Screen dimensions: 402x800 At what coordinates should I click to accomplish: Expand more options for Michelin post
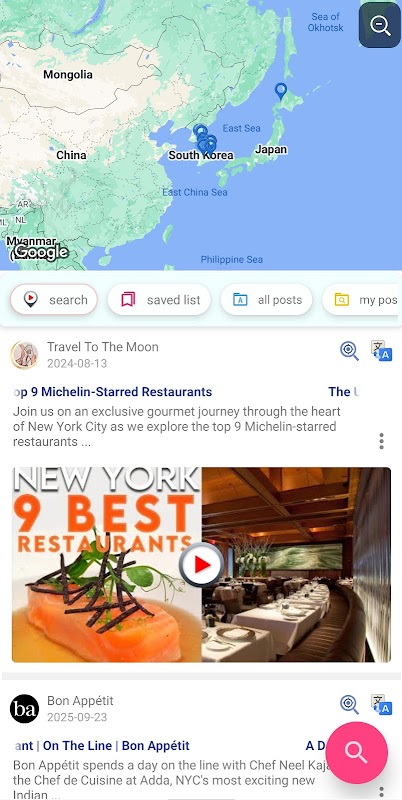381,441
